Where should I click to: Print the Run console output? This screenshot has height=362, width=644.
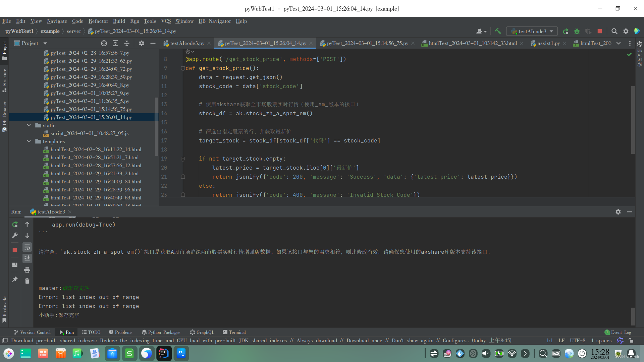tap(27, 270)
